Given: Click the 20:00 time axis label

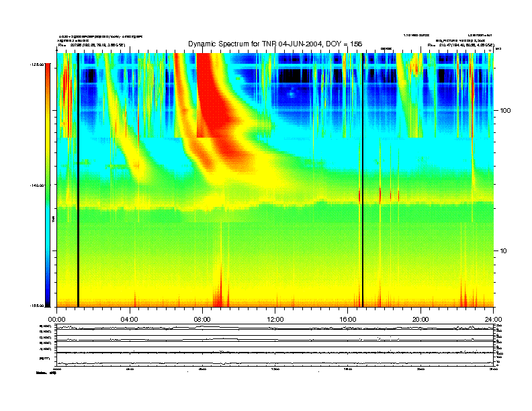Looking at the screenshot, I should (x=420, y=320).
